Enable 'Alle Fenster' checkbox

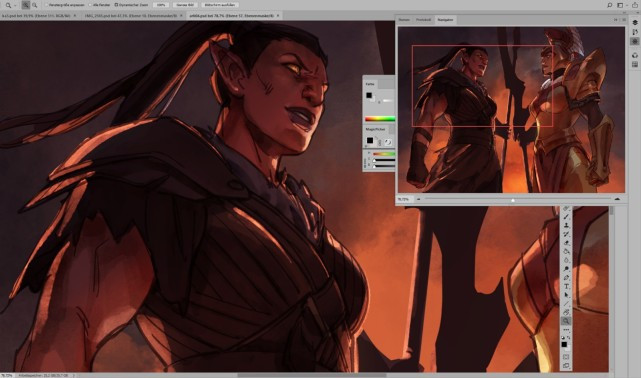90,5
